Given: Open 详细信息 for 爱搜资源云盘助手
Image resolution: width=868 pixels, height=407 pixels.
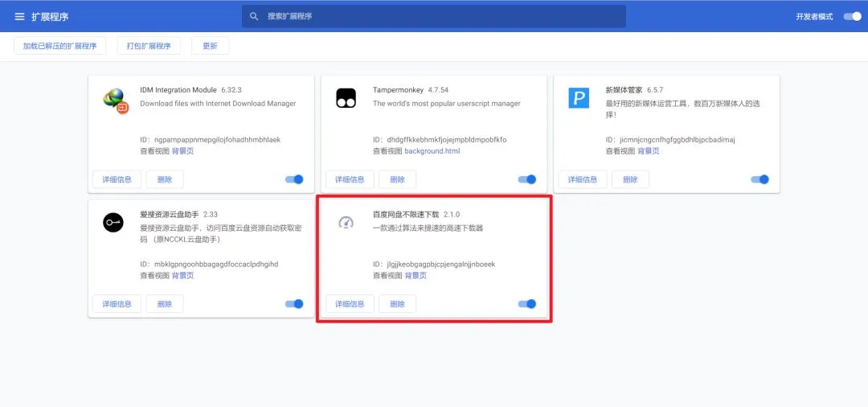Looking at the screenshot, I should coord(117,304).
